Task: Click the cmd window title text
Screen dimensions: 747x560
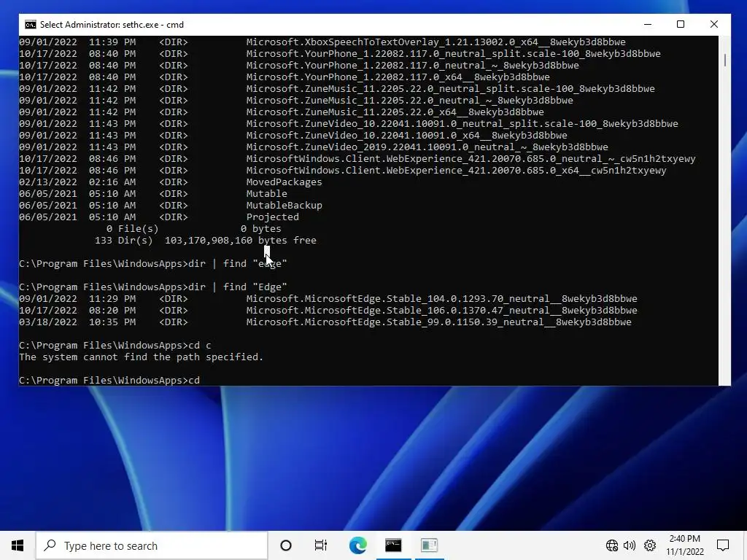Action: pos(112,25)
